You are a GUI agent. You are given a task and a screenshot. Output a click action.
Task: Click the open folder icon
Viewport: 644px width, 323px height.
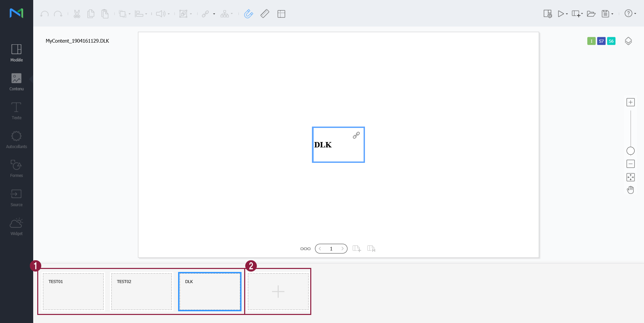[591, 14]
